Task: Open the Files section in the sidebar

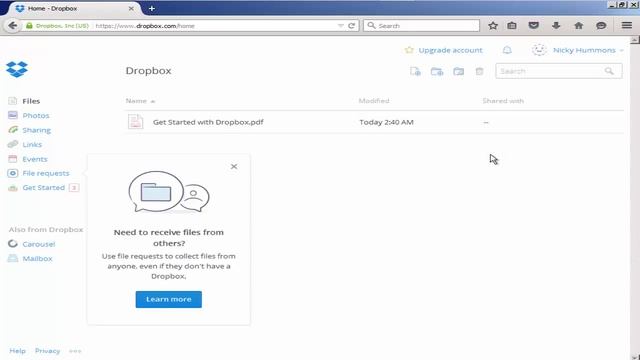Action: [31, 101]
